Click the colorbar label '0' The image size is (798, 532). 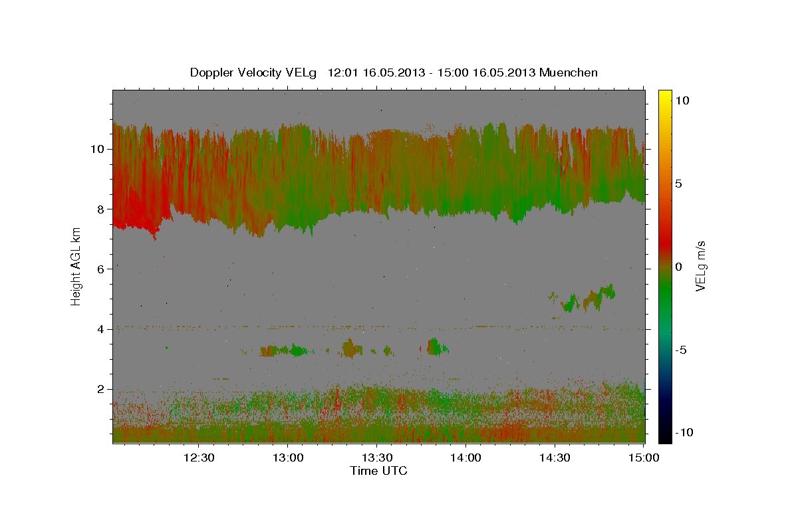678,267
